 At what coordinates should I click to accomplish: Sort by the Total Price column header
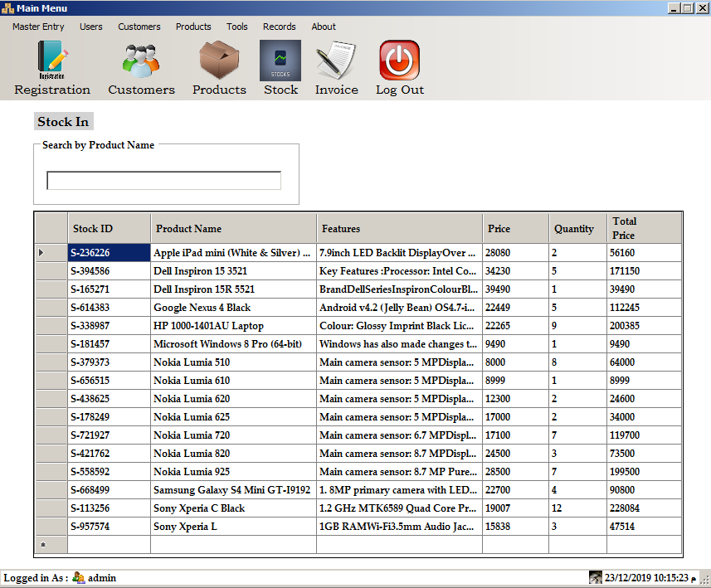(x=644, y=229)
